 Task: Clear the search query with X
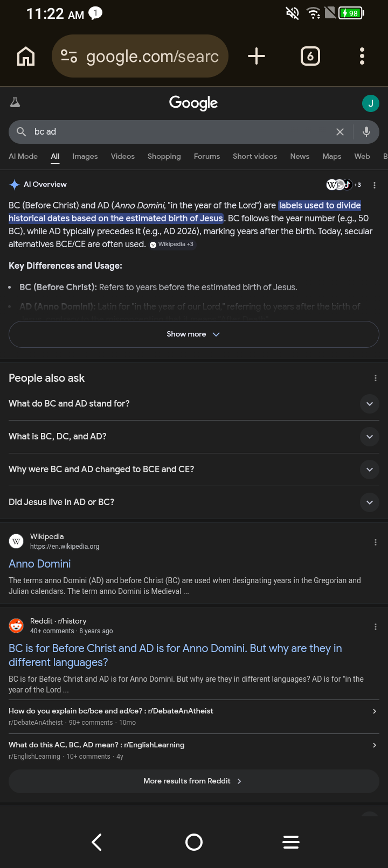tap(340, 132)
